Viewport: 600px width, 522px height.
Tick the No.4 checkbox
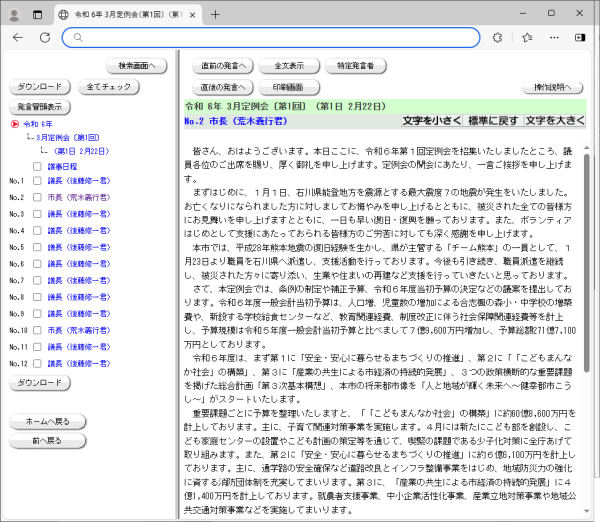(37, 230)
